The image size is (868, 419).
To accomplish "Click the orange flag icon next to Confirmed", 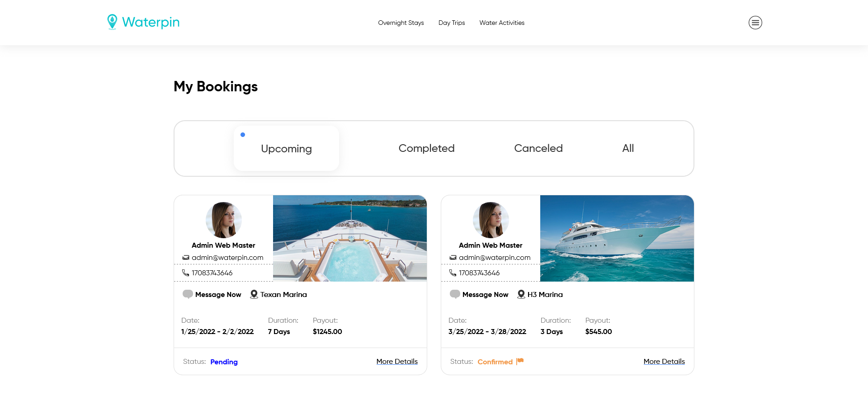I will pos(520,361).
